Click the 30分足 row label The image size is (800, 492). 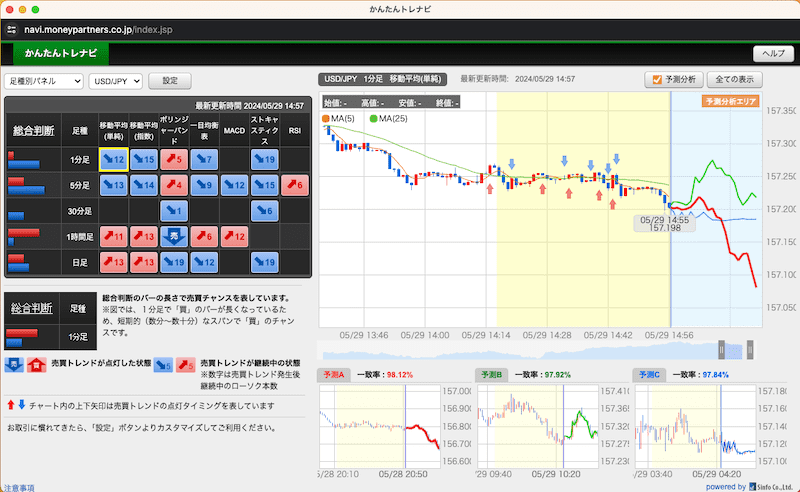click(x=80, y=211)
